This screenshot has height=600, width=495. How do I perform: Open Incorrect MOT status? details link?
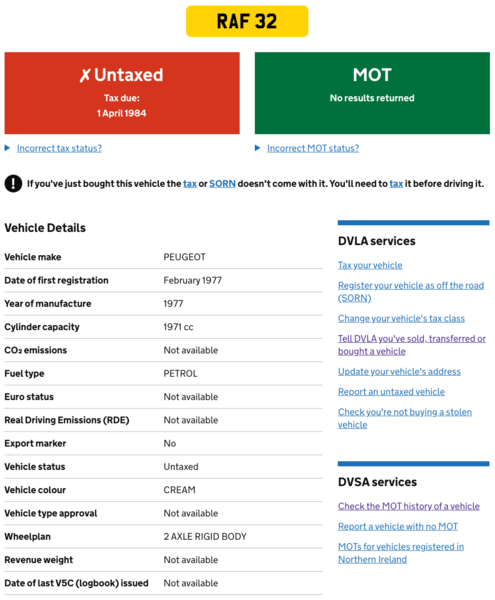pos(313,148)
